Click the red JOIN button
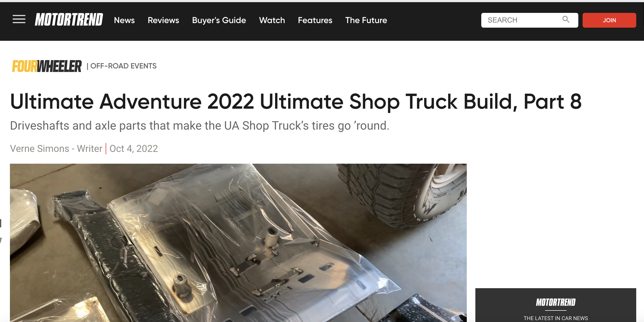The width and height of the screenshot is (644, 322). pyautogui.click(x=609, y=20)
